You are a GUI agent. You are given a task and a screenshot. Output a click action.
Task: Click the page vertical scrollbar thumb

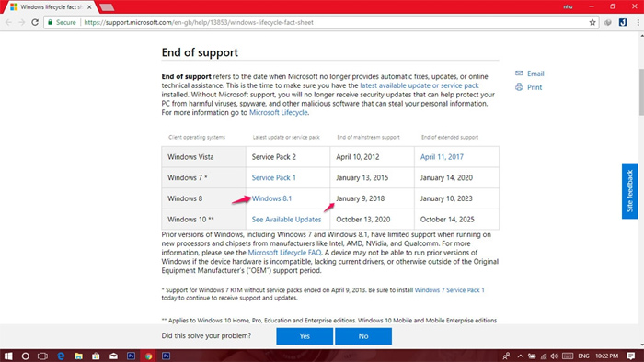641,92
